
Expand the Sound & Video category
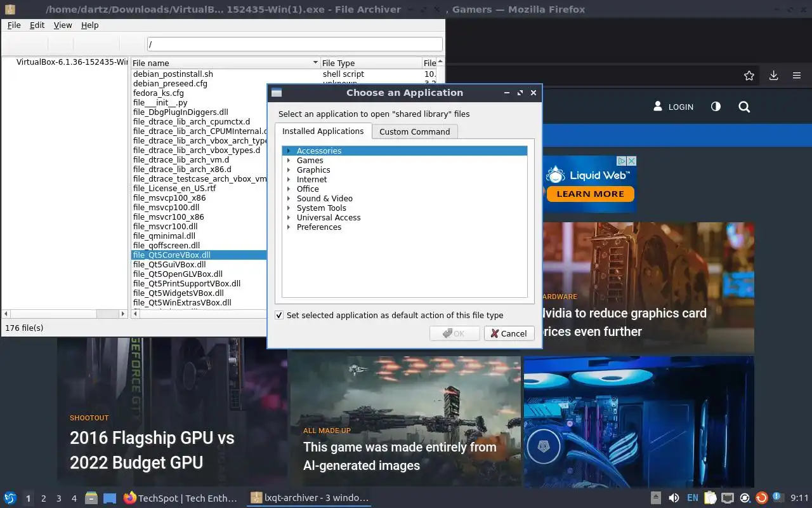[288, 198]
